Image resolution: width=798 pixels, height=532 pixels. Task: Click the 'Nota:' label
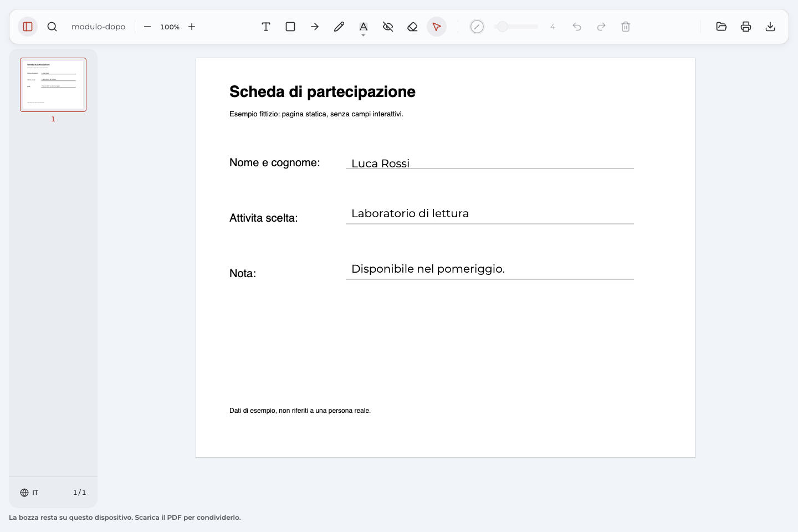tap(243, 273)
